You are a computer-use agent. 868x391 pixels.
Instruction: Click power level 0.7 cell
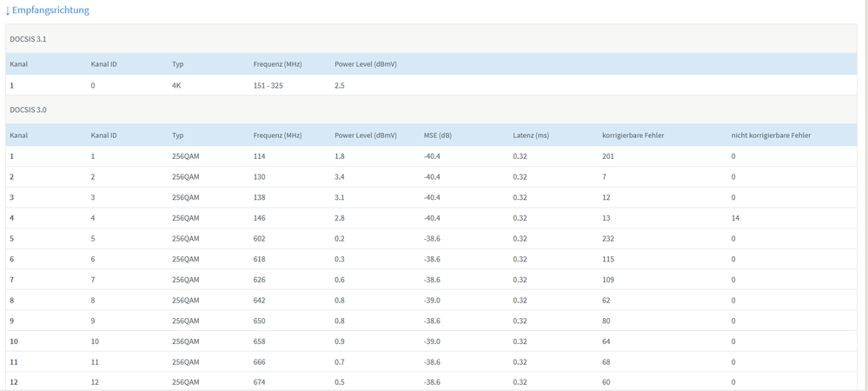coord(340,362)
